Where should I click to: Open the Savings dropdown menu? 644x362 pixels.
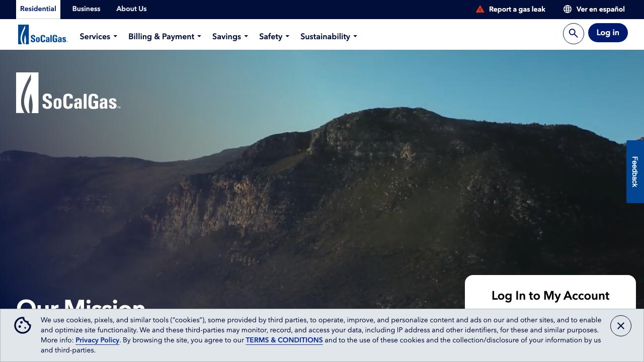230,37
